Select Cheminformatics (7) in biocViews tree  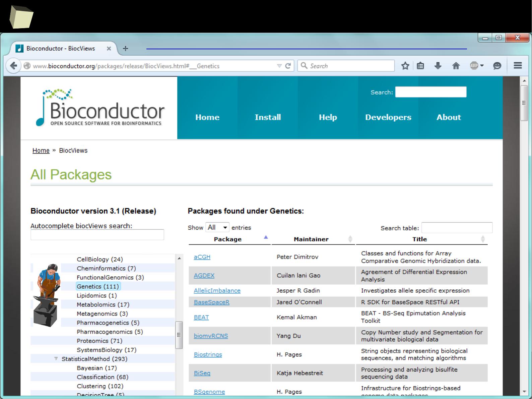click(106, 268)
